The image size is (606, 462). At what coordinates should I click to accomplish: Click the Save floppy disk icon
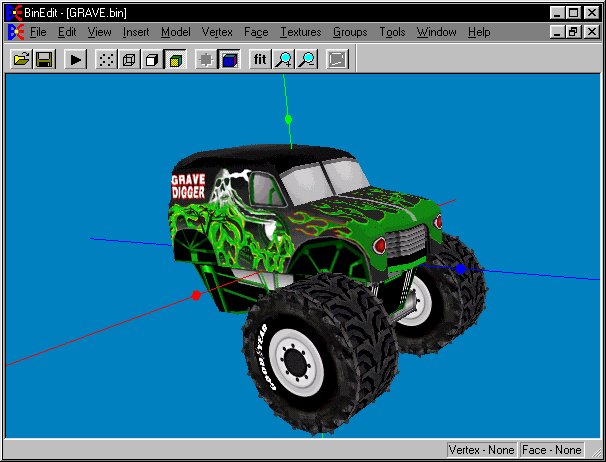(x=44, y=60)
